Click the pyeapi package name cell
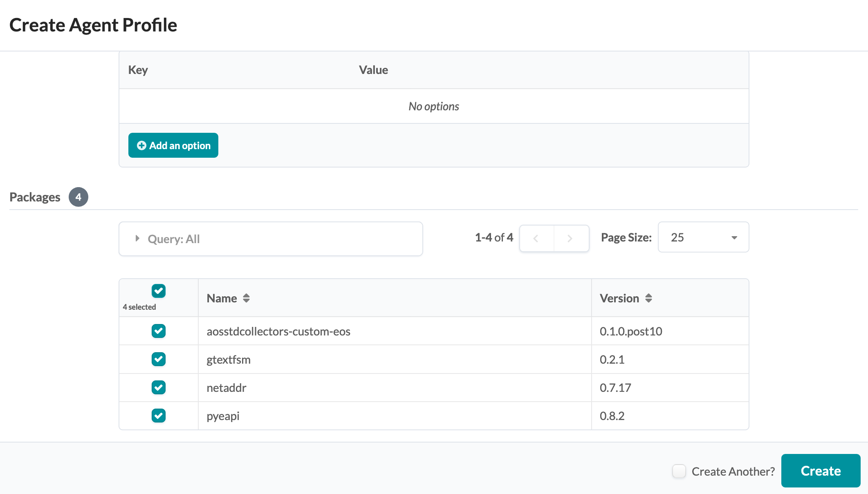 (223, 416)
